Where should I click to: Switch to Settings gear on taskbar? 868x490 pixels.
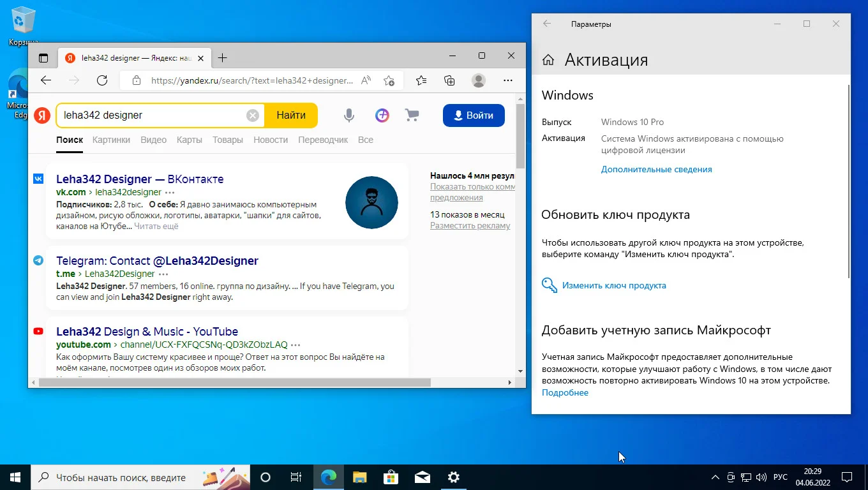(x=453, y=477)
